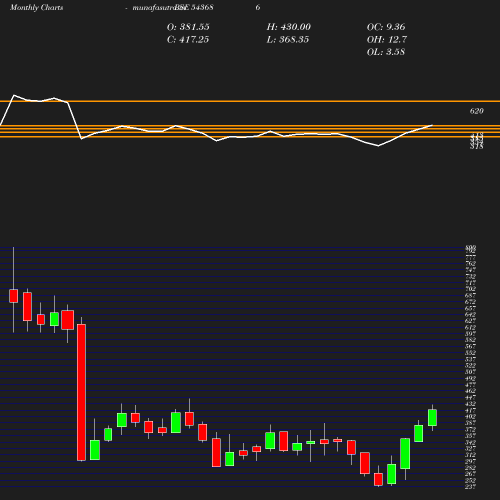Click the 252 price axis label
The image size is (500, 500).
click(x=471, y=480)
